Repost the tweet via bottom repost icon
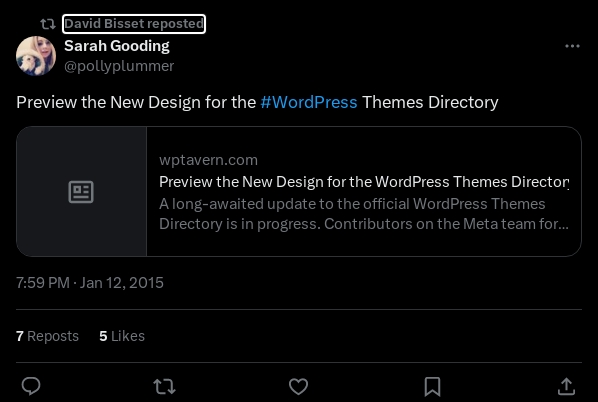 [x=164, y=386]
